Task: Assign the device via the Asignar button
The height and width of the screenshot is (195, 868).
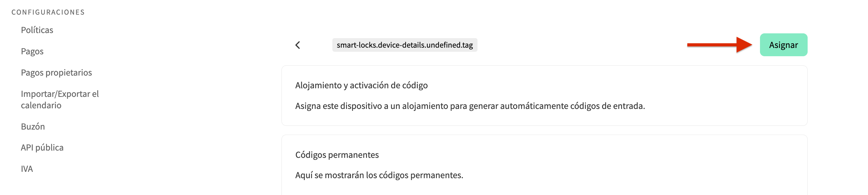Action: pos(784,44)
